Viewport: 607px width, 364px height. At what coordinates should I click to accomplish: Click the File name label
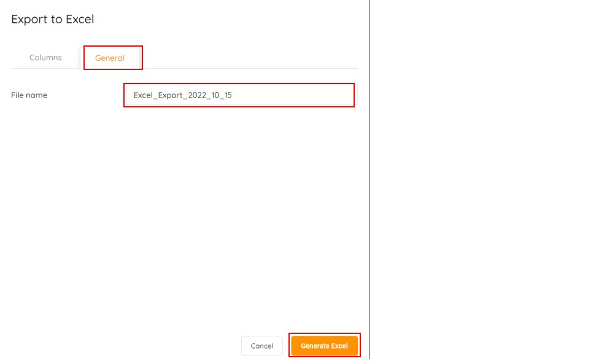tap(29, 95)
